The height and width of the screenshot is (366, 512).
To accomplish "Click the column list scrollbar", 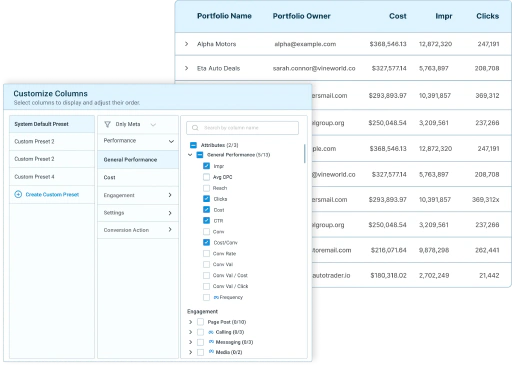I will (305, 153).
